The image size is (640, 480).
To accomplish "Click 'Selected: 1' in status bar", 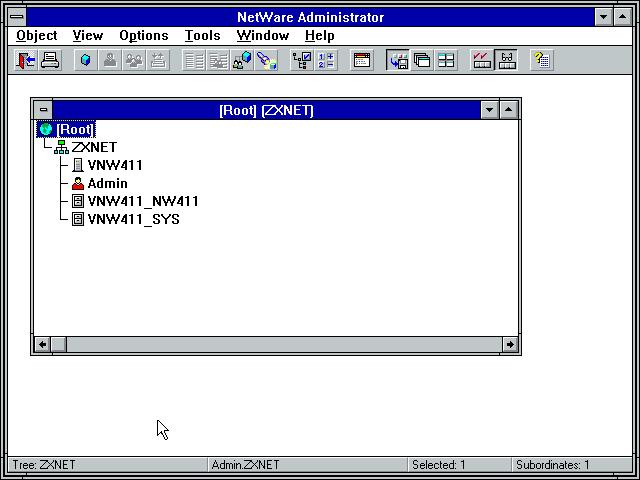I will [x=439, y=465].
